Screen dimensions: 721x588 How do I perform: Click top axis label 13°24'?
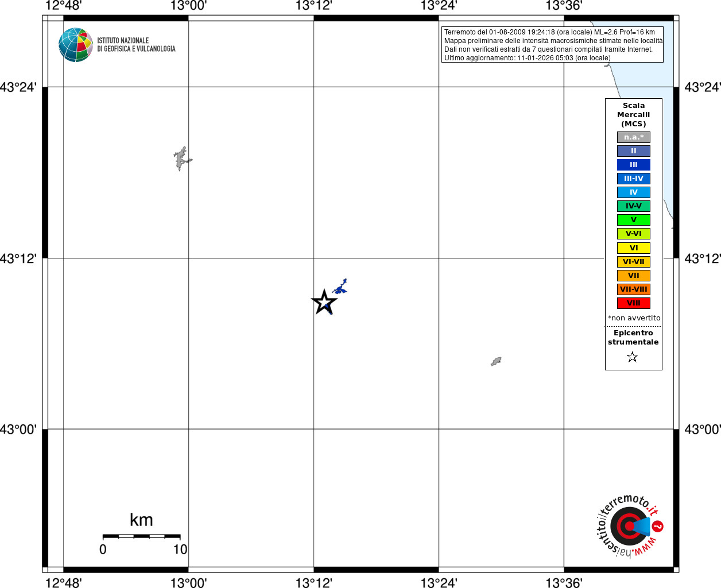(439, 6)
